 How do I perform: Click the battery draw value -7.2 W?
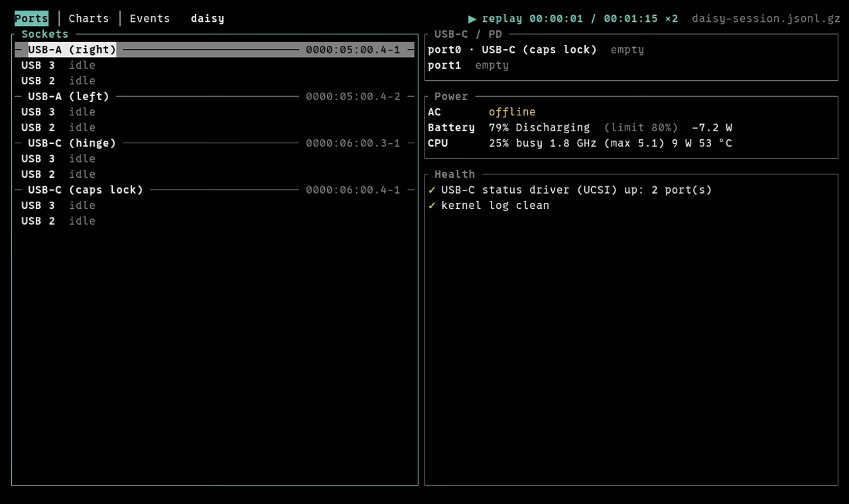tap(712, 127)
